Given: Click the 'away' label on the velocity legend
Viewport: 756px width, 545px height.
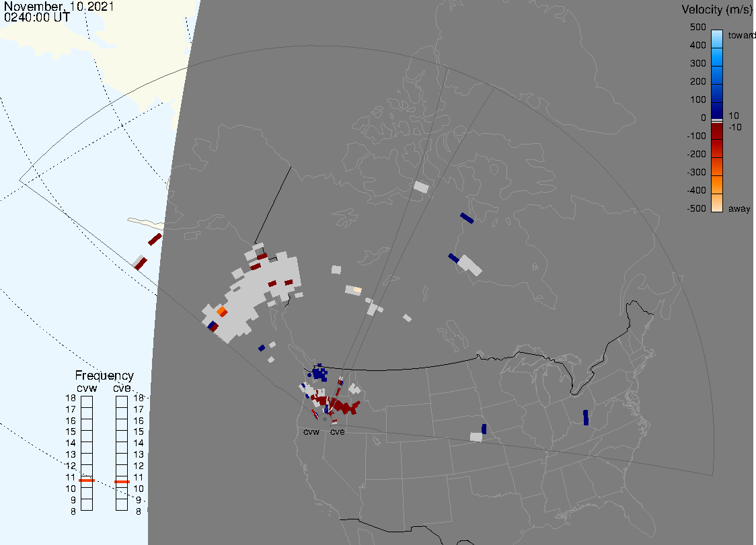Looking at the screenshot, I should click(x=739, y=208).
